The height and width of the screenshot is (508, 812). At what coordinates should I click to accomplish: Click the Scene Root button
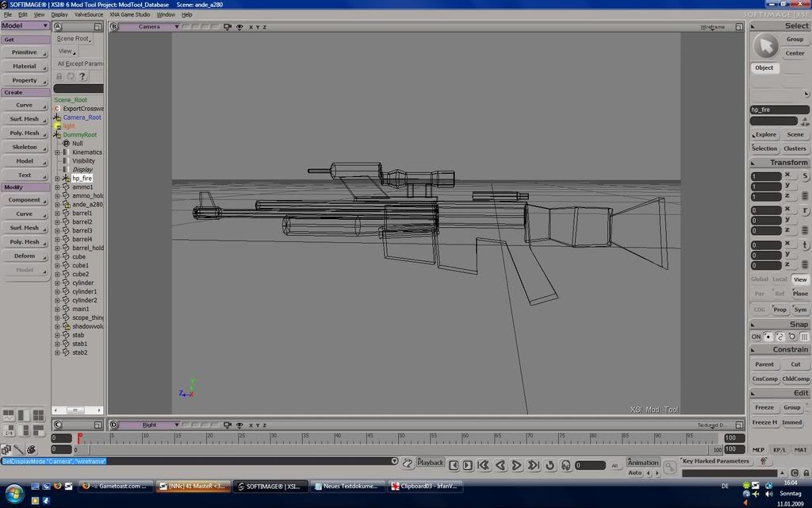click(74, 38)
